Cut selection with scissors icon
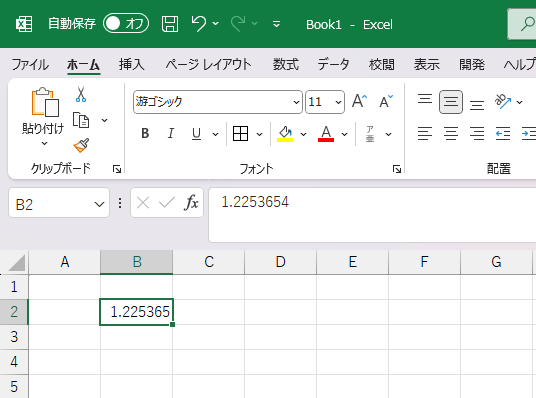The width and height of the screenshot is (536, 398). [x=81, y=94]
